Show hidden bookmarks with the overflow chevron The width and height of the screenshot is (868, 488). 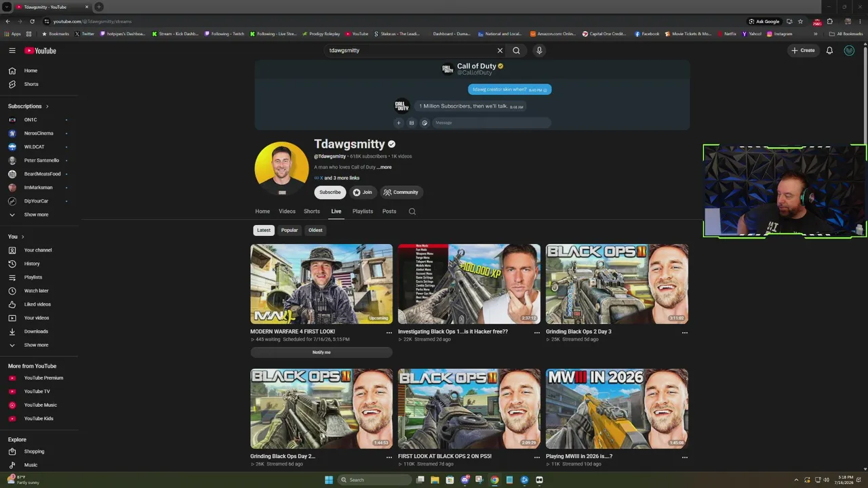[x=816, y=34]
